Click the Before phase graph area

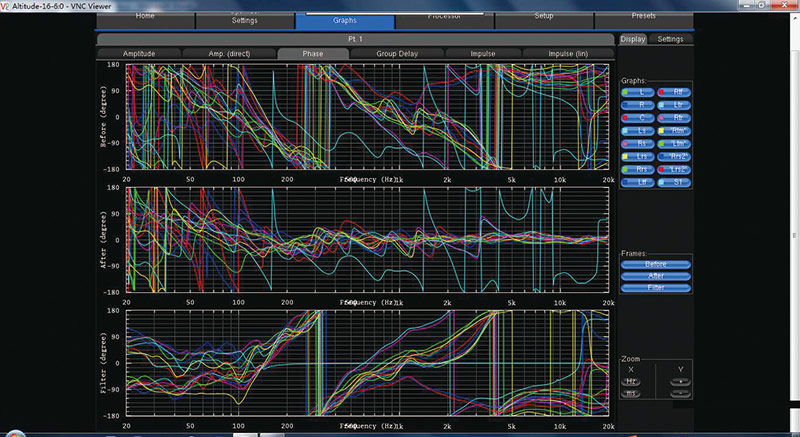point(367,117)
